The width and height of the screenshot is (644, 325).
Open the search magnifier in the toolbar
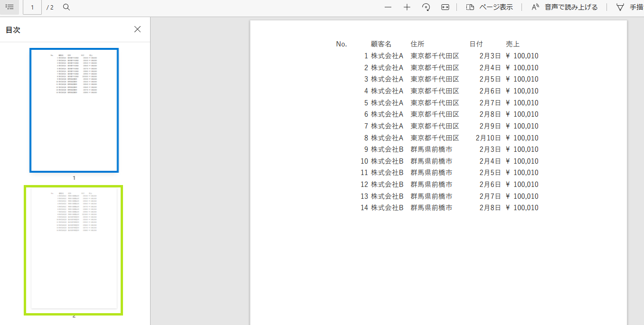click(66, 7)
